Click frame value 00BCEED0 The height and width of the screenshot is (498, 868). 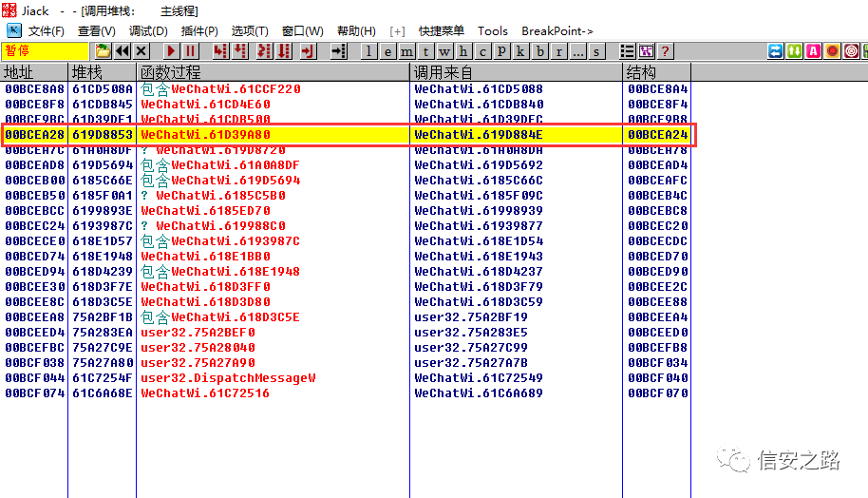[657, 333]
